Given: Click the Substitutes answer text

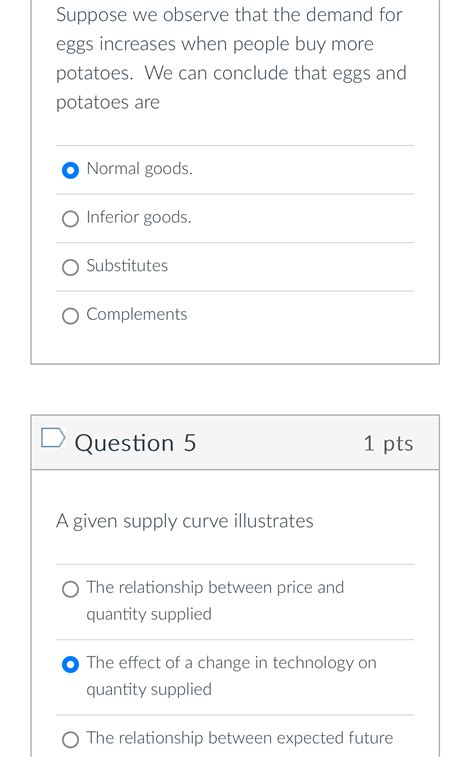Looking at the screenshot, I should (x=127, y=266).
